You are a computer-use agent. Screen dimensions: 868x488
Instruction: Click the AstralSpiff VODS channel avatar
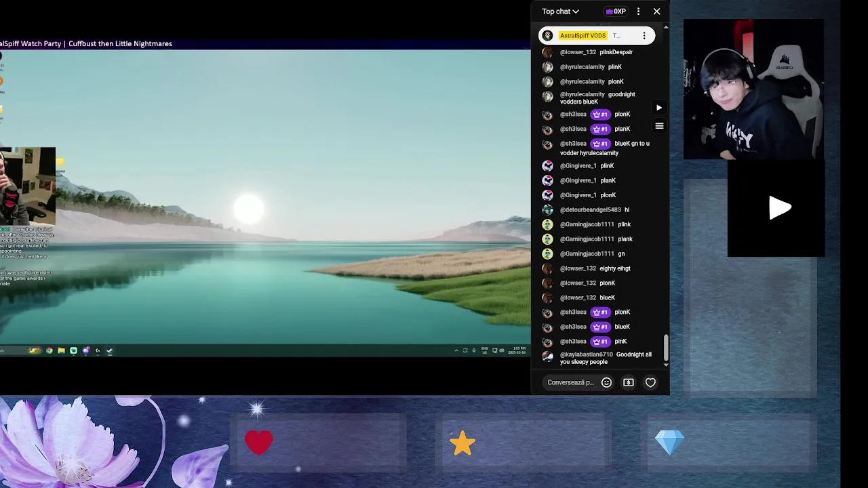click(548, 36)
